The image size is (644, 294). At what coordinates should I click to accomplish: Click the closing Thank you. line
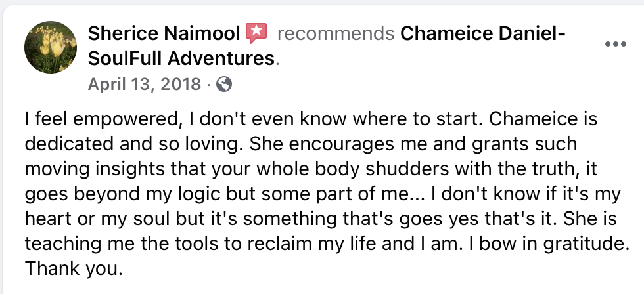click(x=74, y=268)
